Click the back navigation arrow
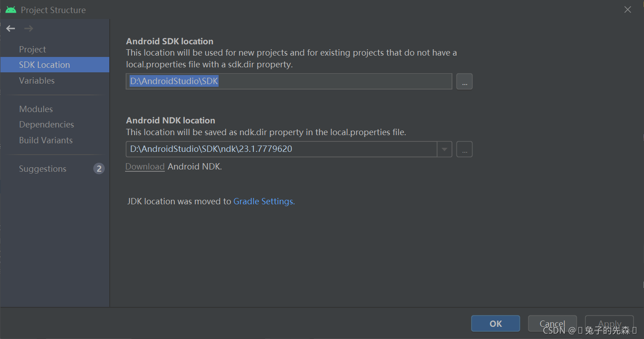This screenshot has width=644, height=339. [11, 28]
